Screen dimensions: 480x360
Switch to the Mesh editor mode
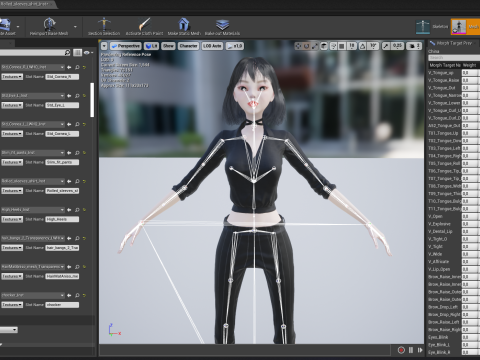click(465, 27)
